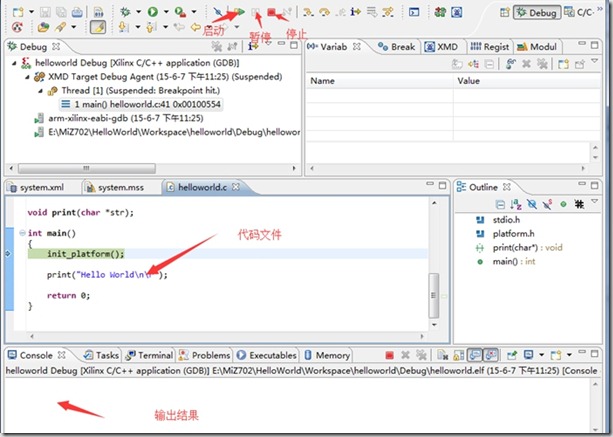Click the Suspend debug button

(256, 13)
